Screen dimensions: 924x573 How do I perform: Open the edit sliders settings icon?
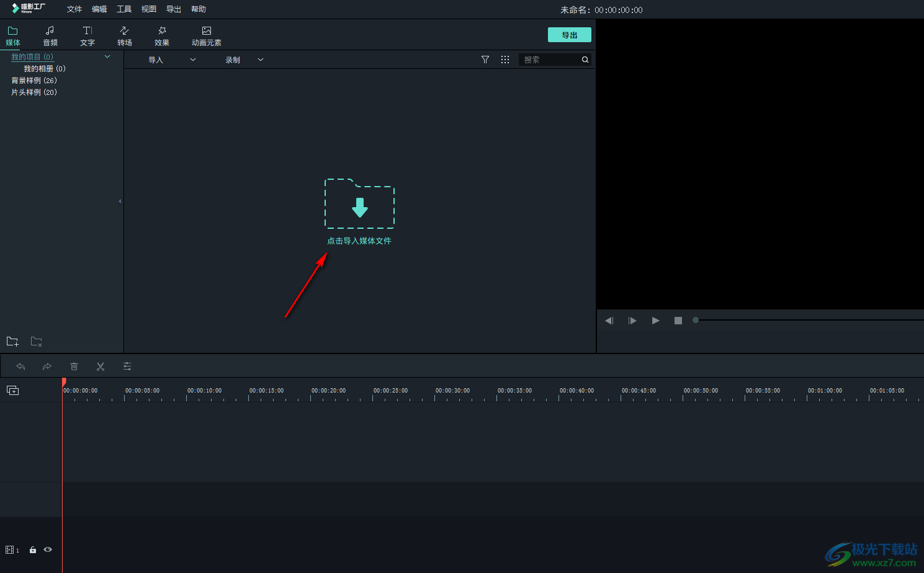[127, 366]
